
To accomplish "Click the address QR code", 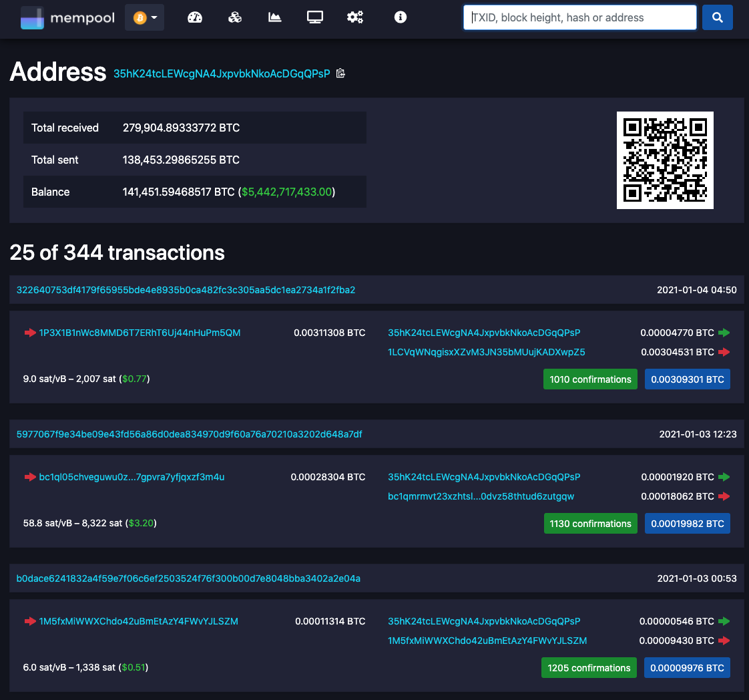I will pos(665,160).
